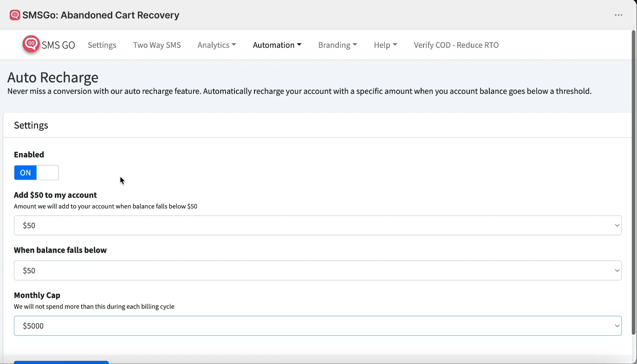Open Verify COD - Reduce RTO link

[456, 45]
